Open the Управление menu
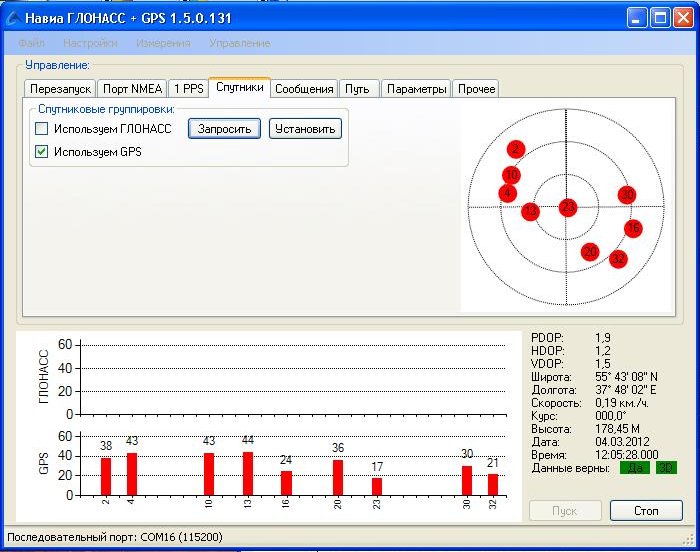This screenshot has width=700, height=552. [x=240, y=43]
